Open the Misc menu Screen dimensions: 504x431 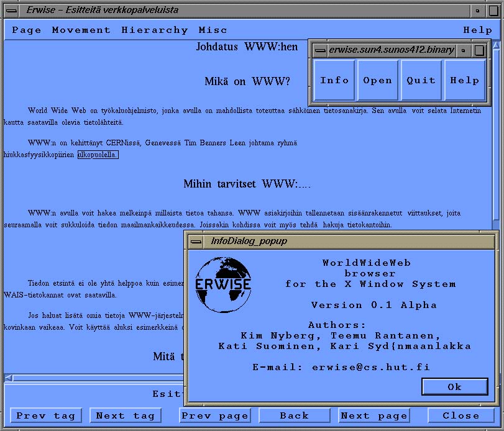point(212,29)
